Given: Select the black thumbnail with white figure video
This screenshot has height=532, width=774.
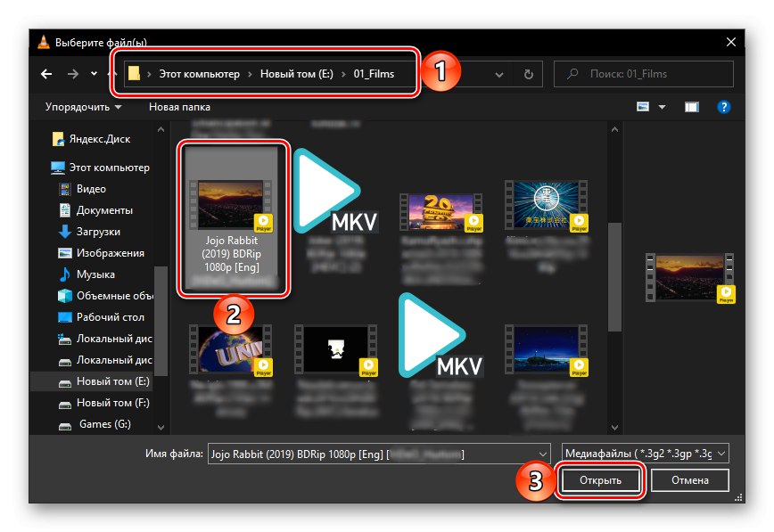Looking at the screenshot, I should coord(336,350).
